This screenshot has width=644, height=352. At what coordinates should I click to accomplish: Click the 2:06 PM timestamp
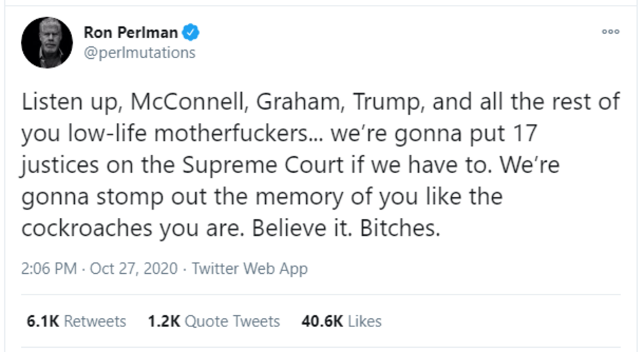49,269
